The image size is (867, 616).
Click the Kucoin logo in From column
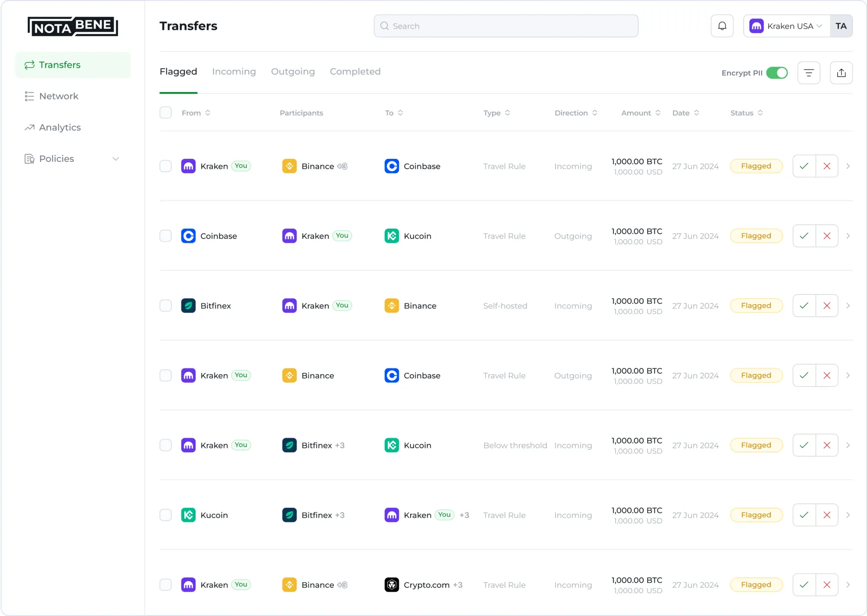point(188,515)
